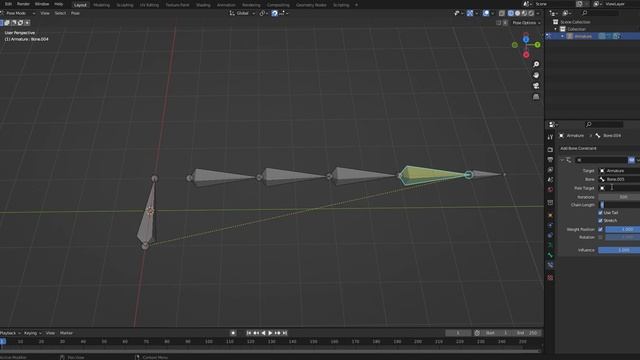
Task: Open the Pose menu in viewport header
Action: 76,13
